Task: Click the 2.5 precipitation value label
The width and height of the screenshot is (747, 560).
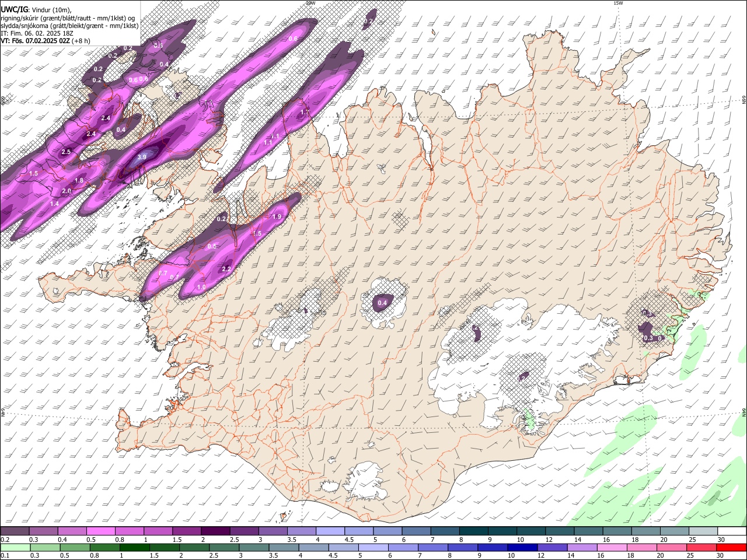Action: tap(66, 152)
